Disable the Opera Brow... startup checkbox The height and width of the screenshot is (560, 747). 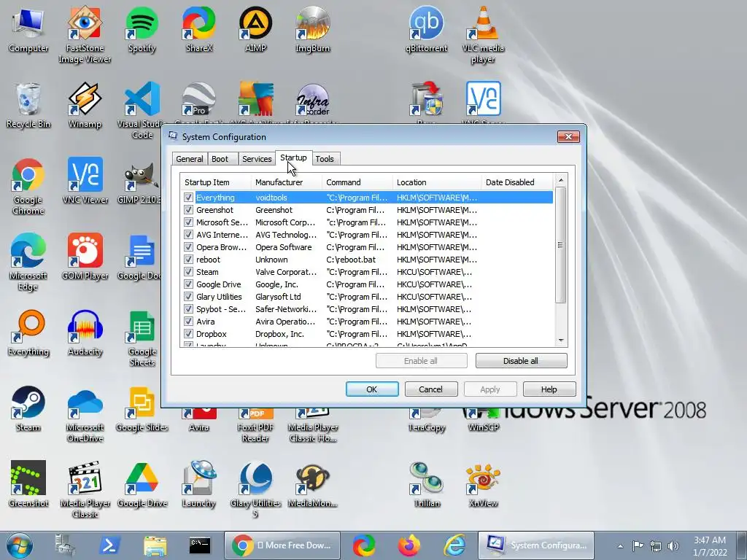189,246
